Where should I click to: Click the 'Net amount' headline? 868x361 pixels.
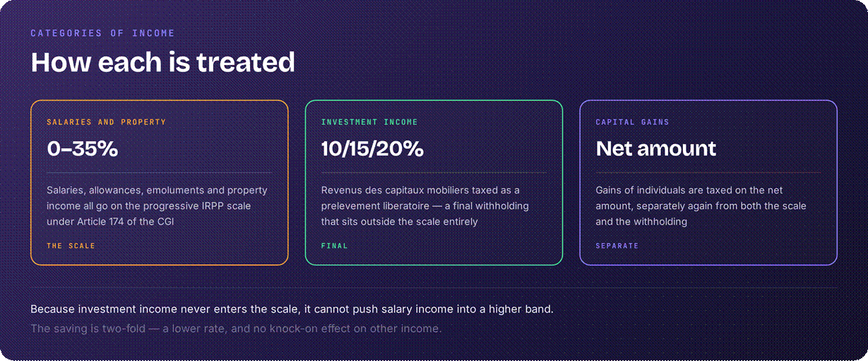[656, 148]
